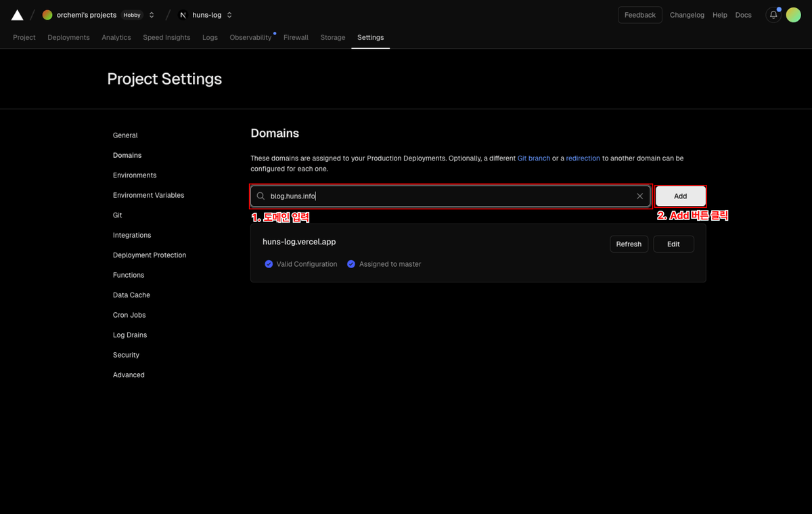Screen dimensions: 812x514
Task: Open Cron Jobs settings
Action: 129,315
